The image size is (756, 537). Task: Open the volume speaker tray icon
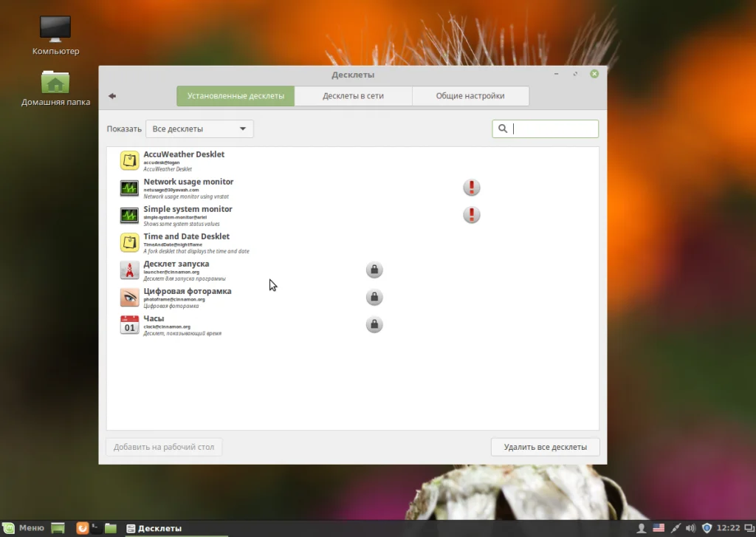pos(690,528)
